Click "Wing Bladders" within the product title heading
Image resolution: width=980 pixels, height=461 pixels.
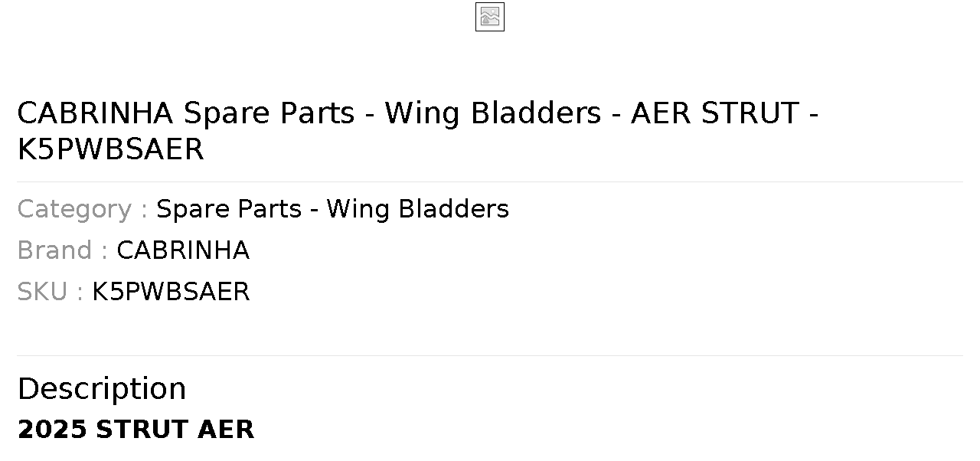point(493,113)
